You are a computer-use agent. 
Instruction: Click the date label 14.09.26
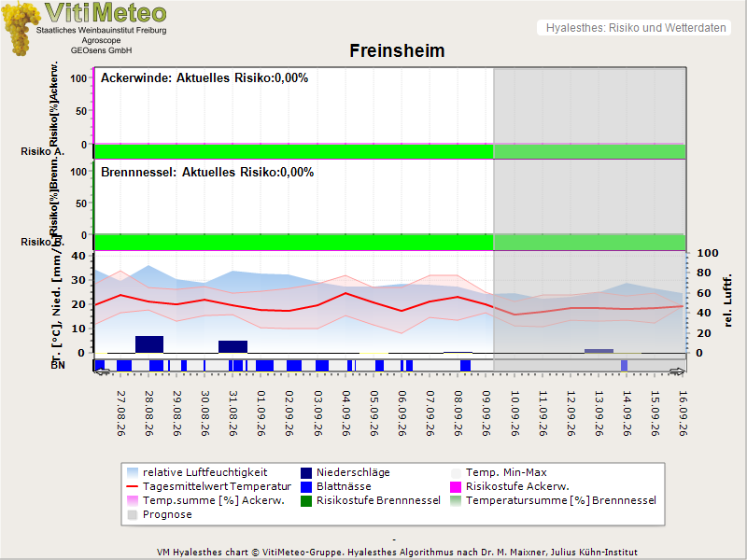[x=627, y=413]
